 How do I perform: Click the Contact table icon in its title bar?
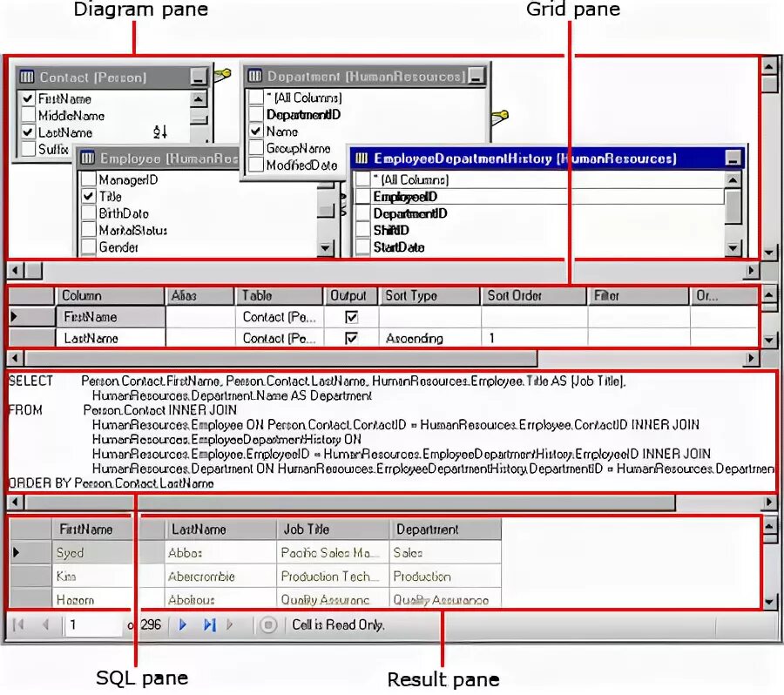26,77
